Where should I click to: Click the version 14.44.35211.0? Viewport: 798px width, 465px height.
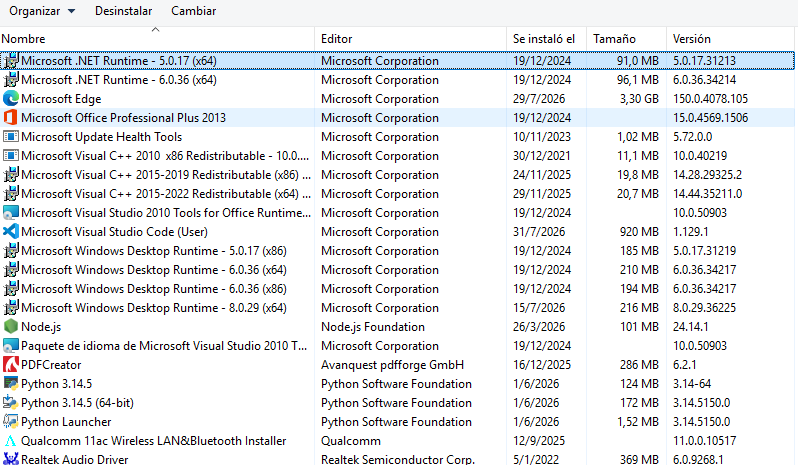(707, 194)
